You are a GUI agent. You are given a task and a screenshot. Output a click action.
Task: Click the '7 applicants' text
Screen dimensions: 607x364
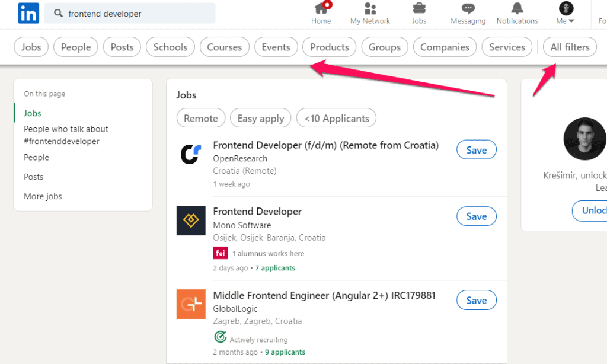[275, 268]
